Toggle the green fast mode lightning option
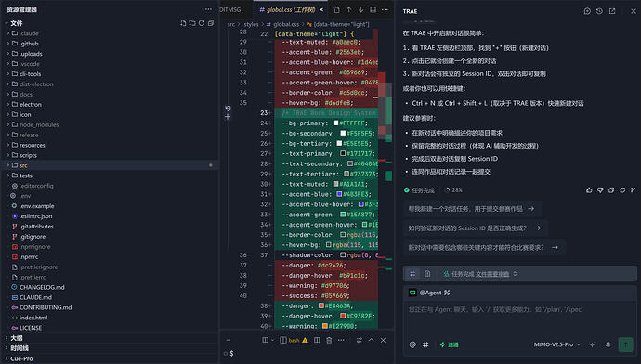Image resolution: width=641 pixels, height=364 pixels. [450, 344]
